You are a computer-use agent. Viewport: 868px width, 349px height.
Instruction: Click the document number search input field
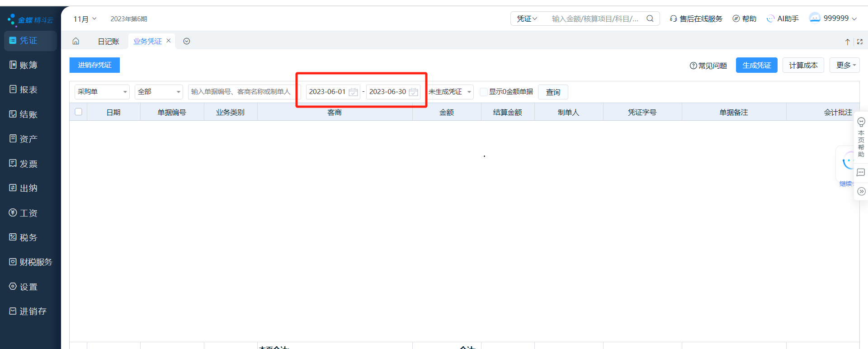coord(241,92)
